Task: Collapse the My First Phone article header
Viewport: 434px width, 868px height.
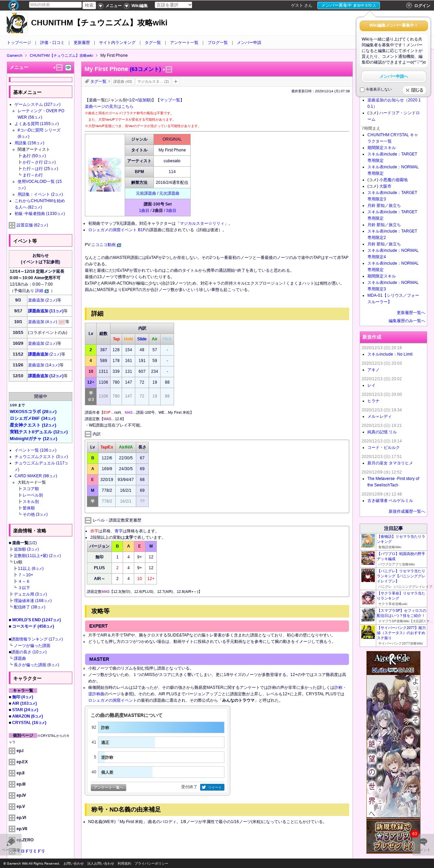Action: point(169,69)
